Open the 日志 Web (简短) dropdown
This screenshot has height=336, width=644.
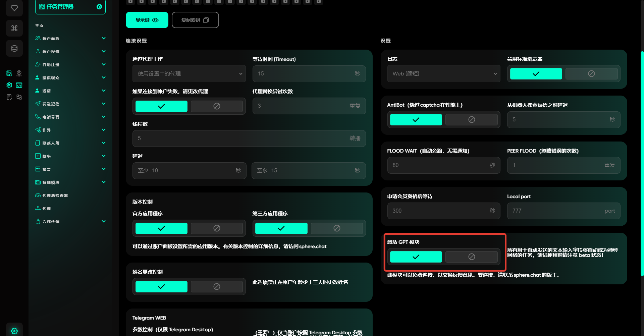pos(444,74)
